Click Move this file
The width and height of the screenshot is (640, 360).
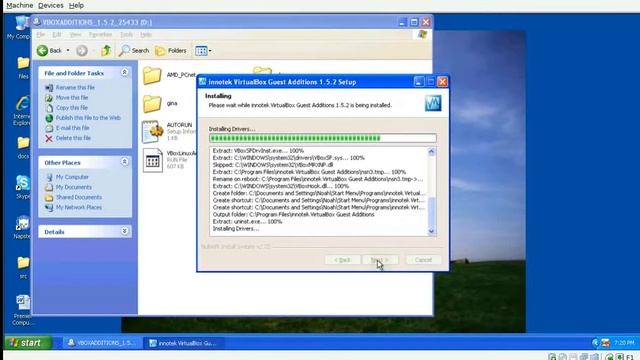click(x=72, y=98)
